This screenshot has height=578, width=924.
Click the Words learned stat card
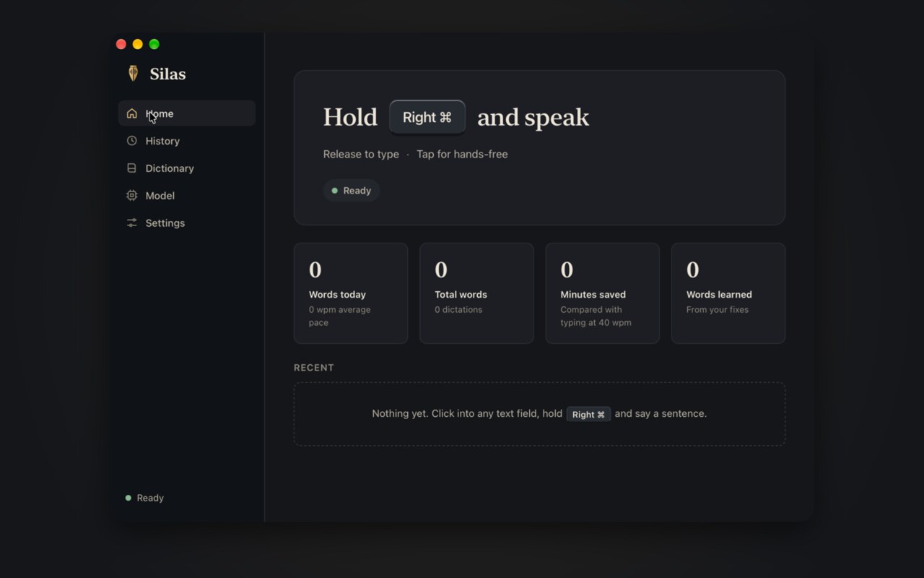pyautogui.click(x=728, y=293)
